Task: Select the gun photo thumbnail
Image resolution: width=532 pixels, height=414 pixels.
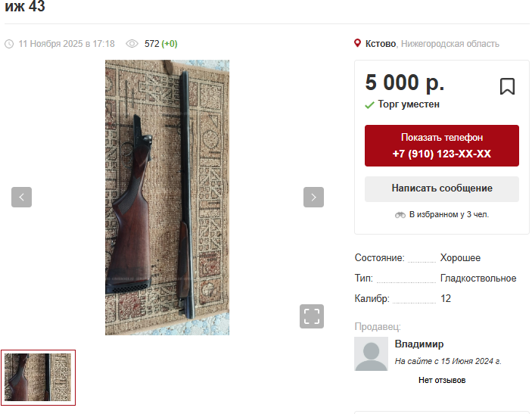Action: 38,378
